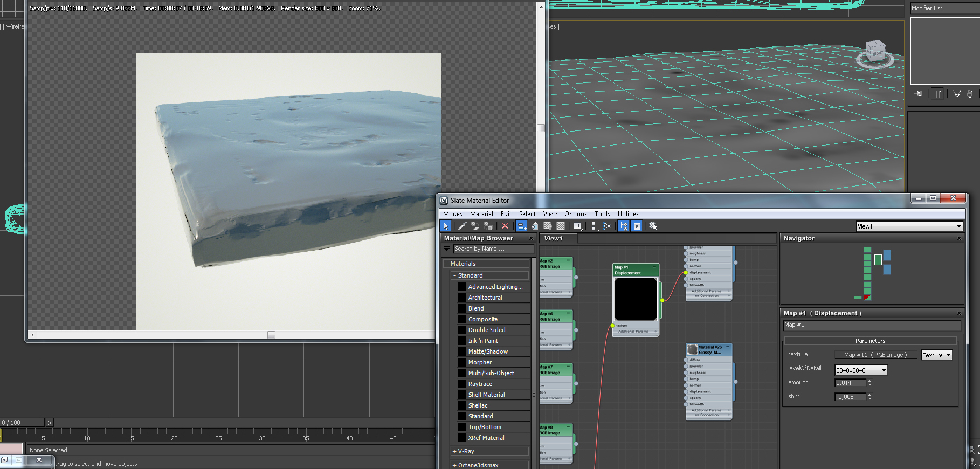The width and height of the screenshot is (980, 469).
Task: Click the Search by Name field
Action: (492, 249)
